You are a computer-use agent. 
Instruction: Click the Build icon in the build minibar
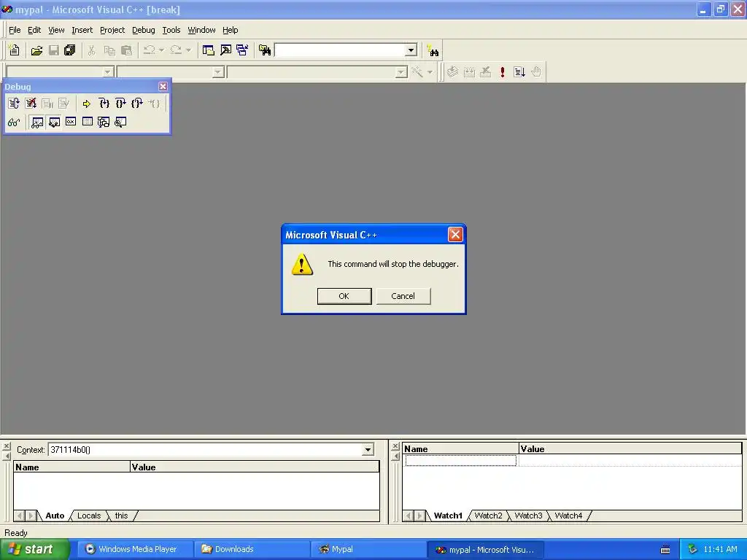pos(469,72)
